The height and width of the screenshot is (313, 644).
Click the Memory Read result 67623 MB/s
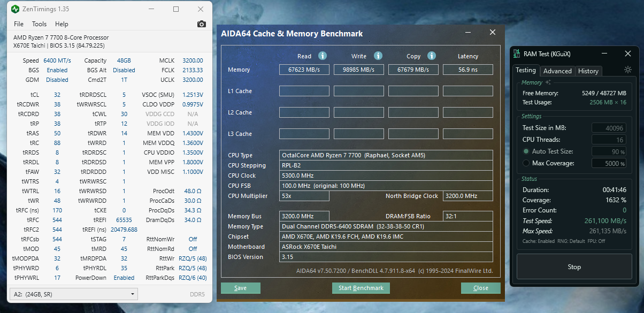[304, 70]
